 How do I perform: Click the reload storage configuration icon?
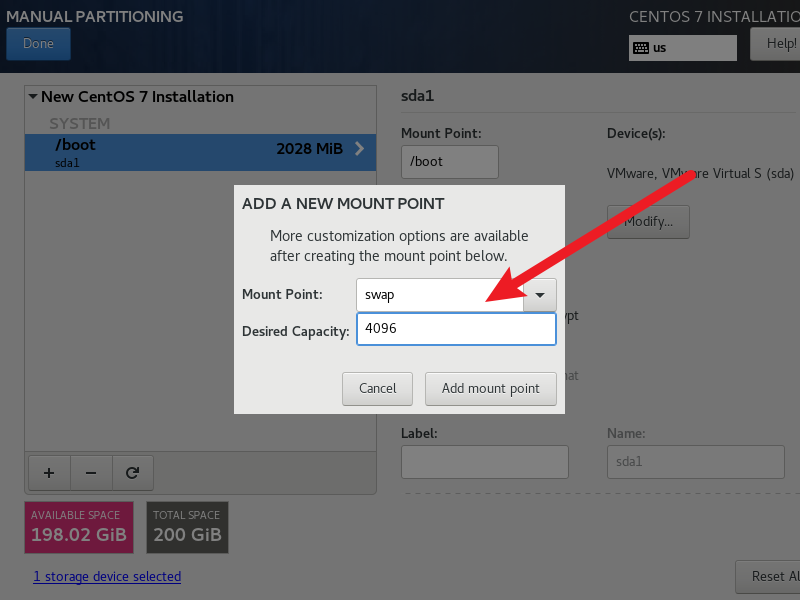coord(133,473)
